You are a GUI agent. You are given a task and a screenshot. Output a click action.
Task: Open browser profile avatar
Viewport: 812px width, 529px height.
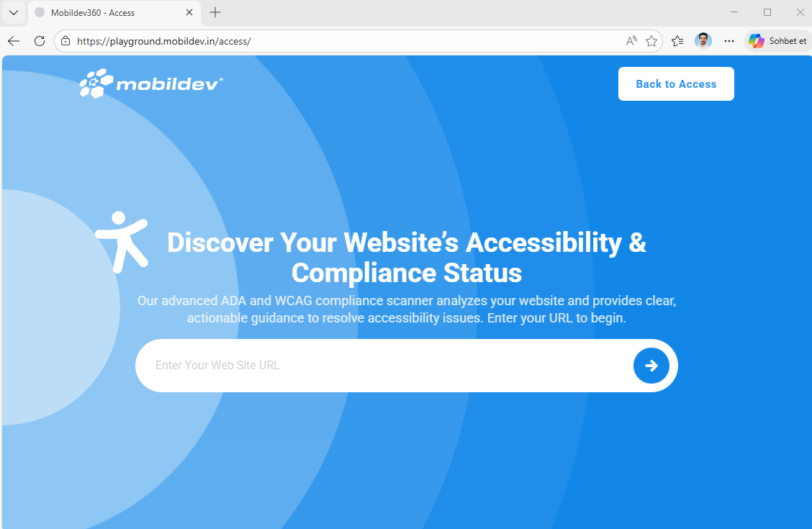click(703, 41)
